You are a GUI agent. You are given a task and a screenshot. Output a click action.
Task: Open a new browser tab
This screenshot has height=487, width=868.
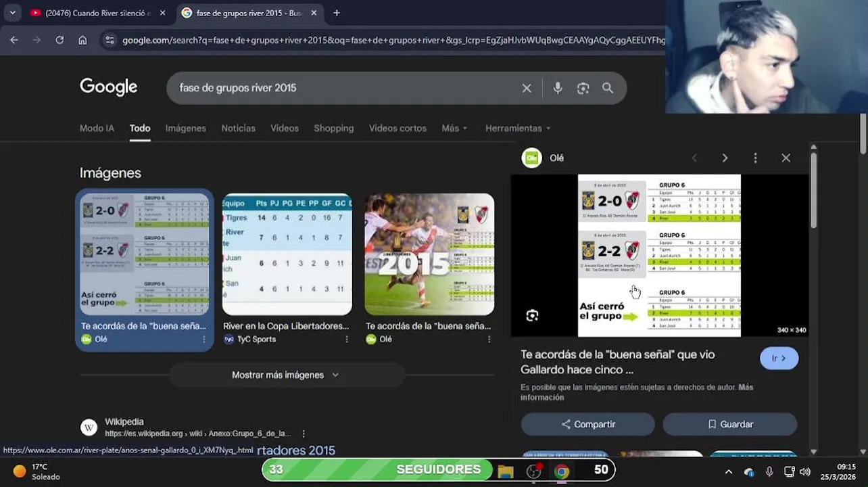point(337,13)
